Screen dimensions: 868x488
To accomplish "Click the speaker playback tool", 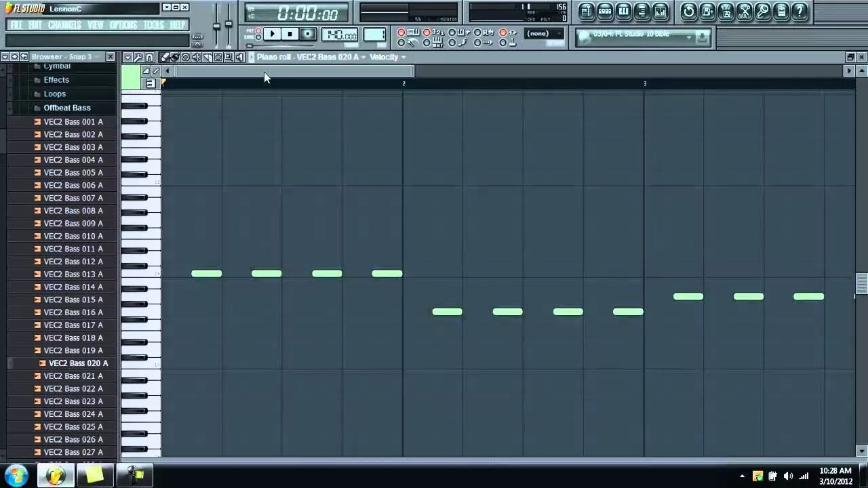I will [x=239, y=57].
